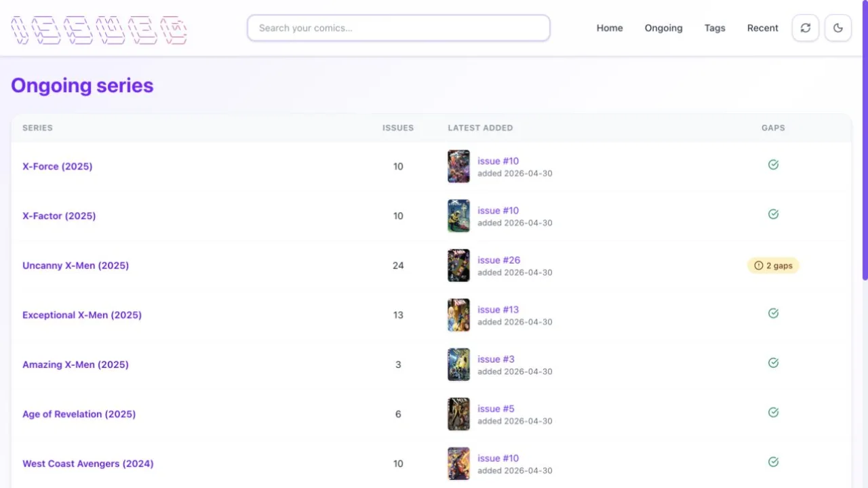Viewport: 868px width, 488px height.
Task: Open issue #5 link for Age of Revelation
Action: coord(496,408)
